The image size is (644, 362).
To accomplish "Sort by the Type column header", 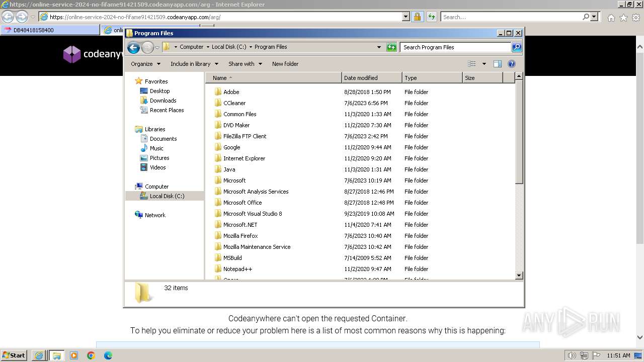I will pos(432,78).
